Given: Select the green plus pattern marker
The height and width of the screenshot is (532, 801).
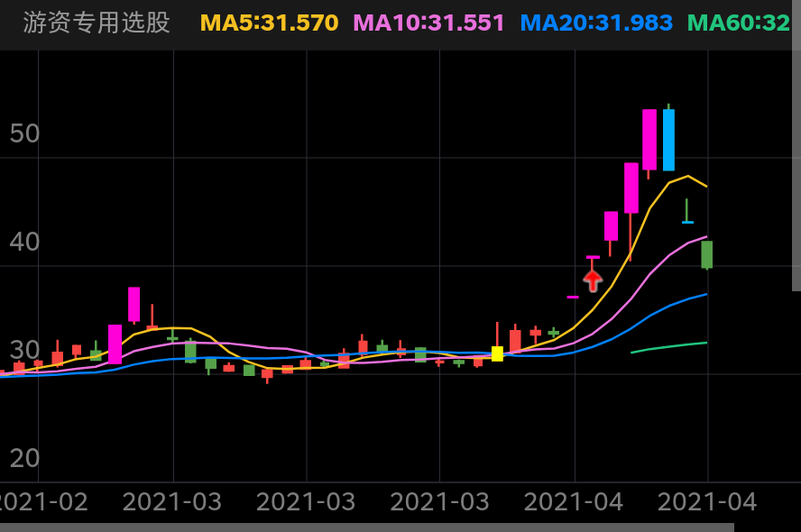Looking at the screenshot, I should tap(686, 216).
